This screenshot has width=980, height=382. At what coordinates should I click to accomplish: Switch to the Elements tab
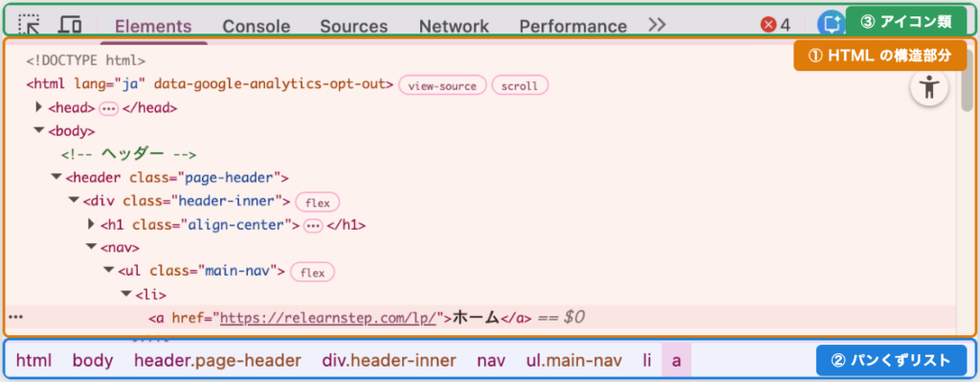(x=154, y=26)
